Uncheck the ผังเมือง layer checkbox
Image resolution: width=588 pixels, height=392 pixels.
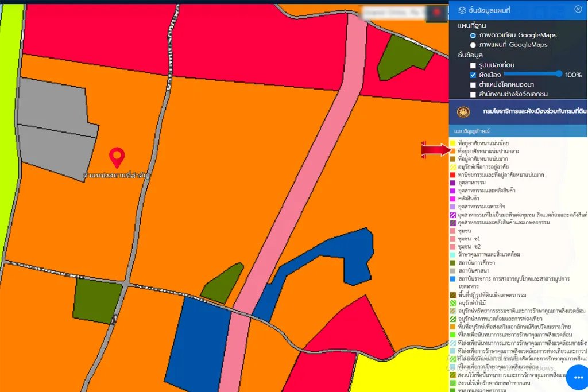point(473,75)
